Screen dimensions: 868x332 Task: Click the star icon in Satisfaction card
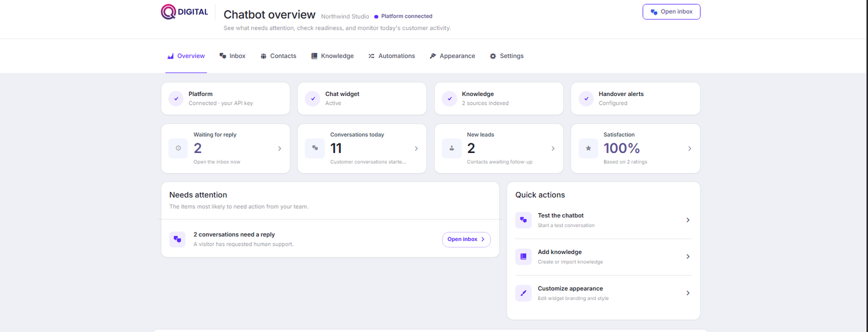tap(588, 148)
